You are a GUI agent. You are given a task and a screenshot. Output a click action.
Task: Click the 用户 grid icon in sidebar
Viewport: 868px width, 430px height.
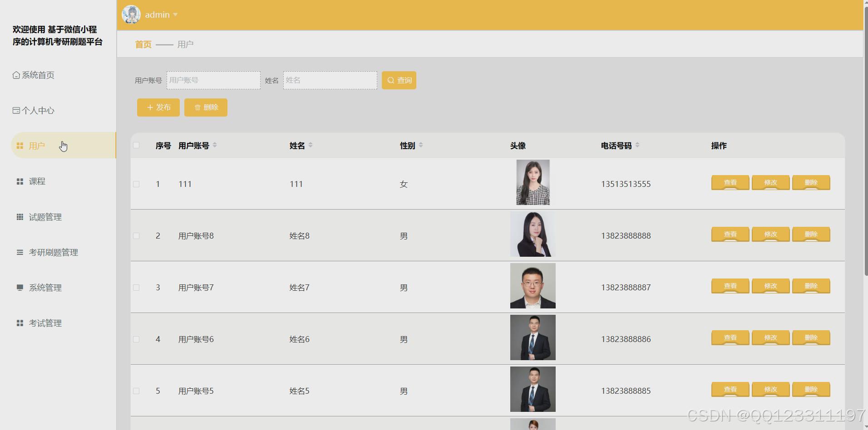20,146
